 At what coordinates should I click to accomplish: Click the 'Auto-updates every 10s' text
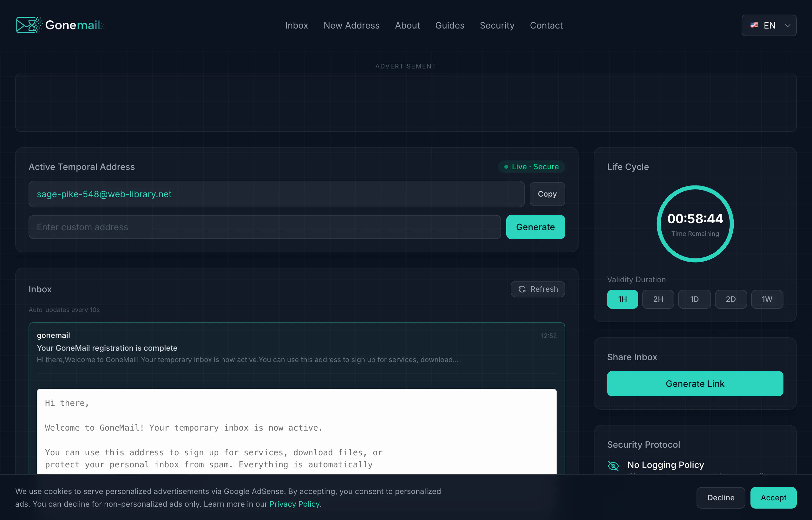click(x=64, y=310)
